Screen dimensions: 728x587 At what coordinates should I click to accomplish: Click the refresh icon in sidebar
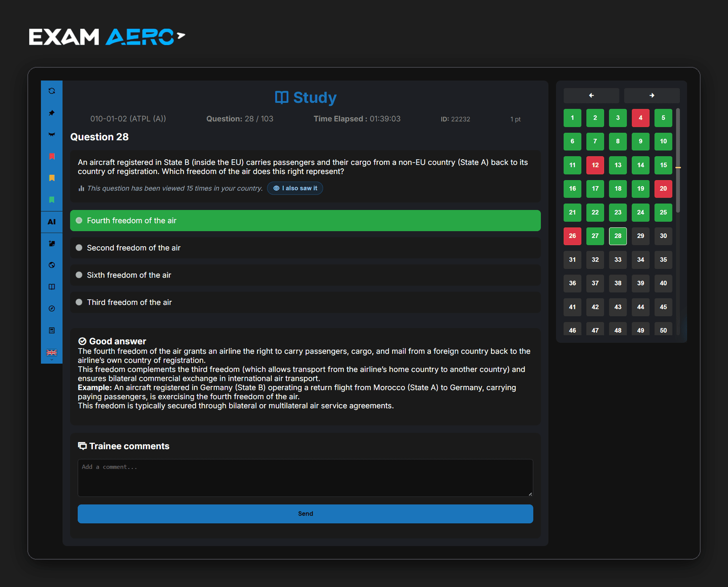(52, 91)
